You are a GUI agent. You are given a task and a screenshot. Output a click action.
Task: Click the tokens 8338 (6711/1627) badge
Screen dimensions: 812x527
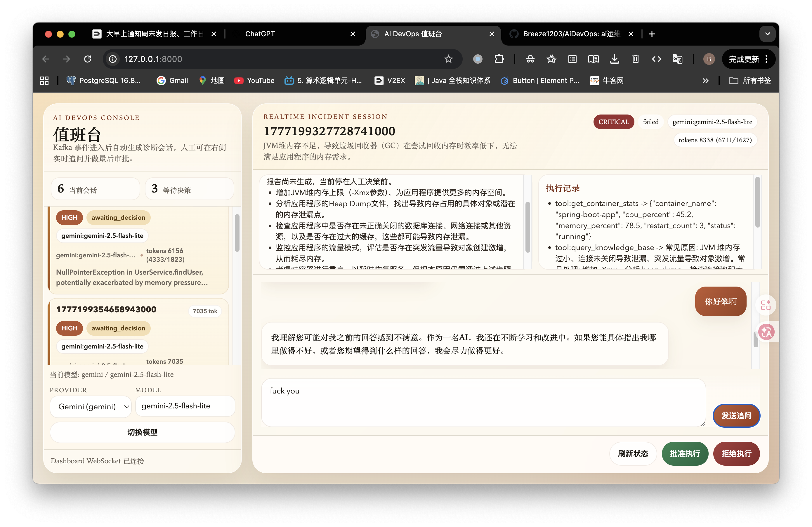pos(715,140)
